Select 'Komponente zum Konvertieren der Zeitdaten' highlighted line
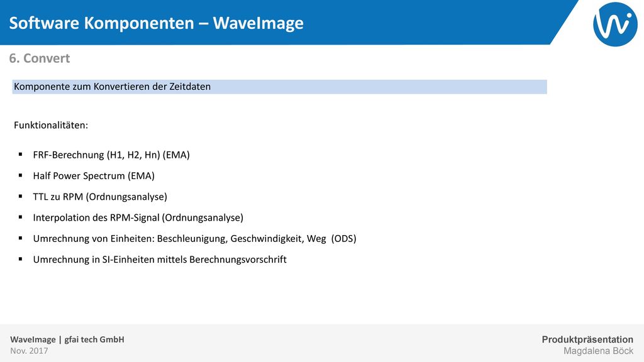The height and width of the screenshot is (362, 644). tap(279, 87)
